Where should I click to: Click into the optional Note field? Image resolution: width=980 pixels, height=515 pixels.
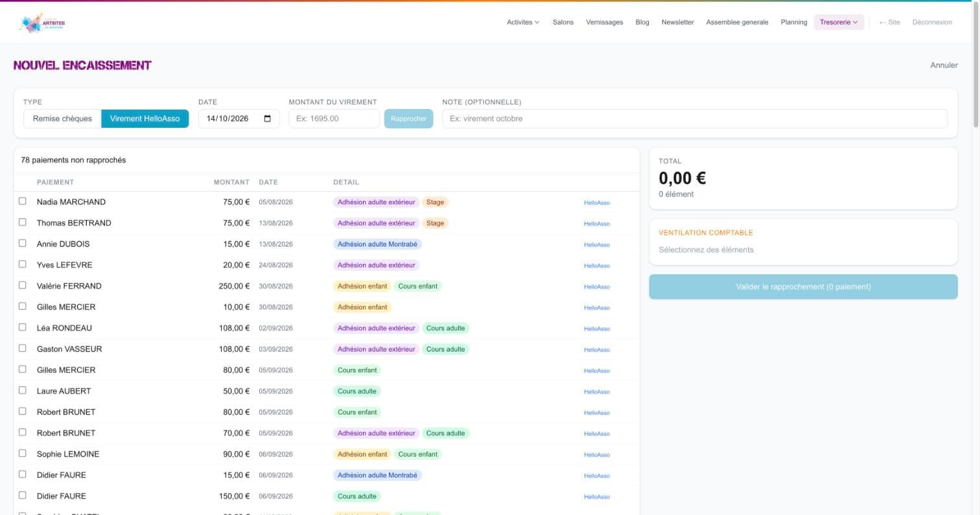point(695,119)
